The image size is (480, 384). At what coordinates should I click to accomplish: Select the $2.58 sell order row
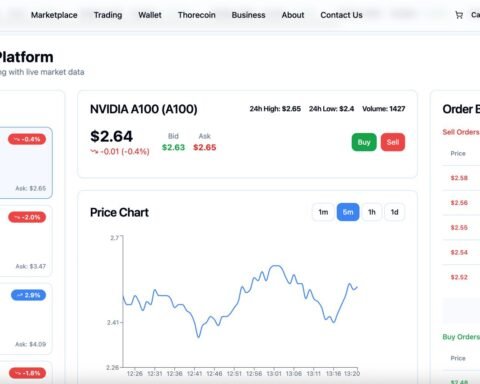pos(461,178)
